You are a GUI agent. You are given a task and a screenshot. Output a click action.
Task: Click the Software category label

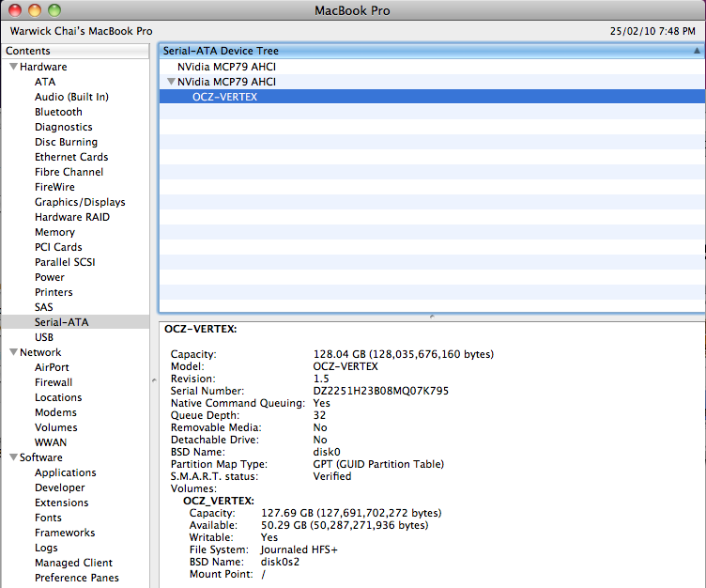pos(41,457)
